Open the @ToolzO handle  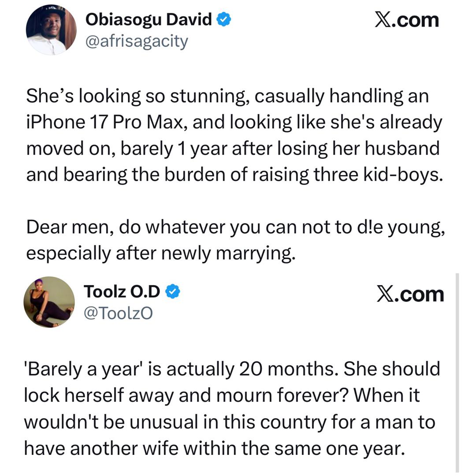[x=118, y=312]
